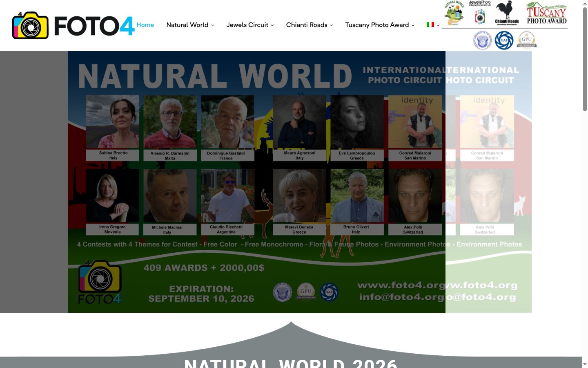Click the FIAF logo inside the banner
Viewport: 588px width, 368px height.
coord(329,292)
